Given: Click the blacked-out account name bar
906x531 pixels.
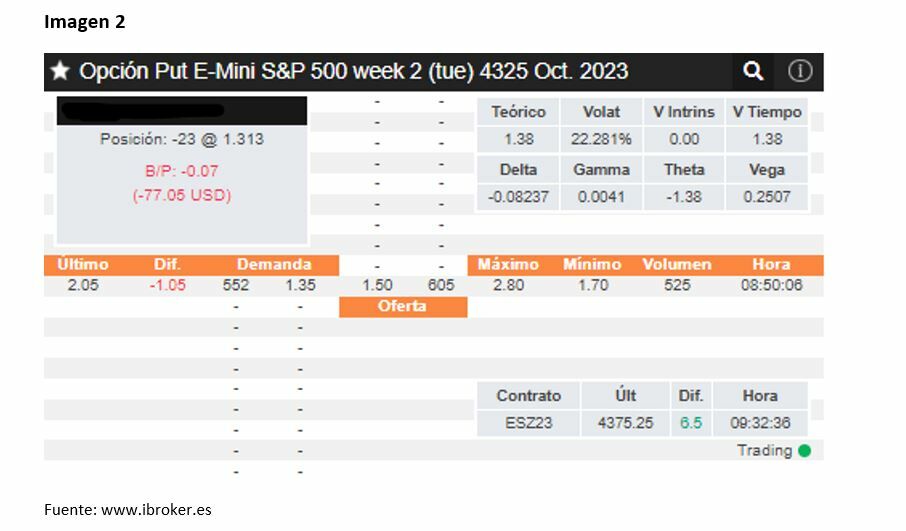Looking at the screenshot, I should pos(182,111).
